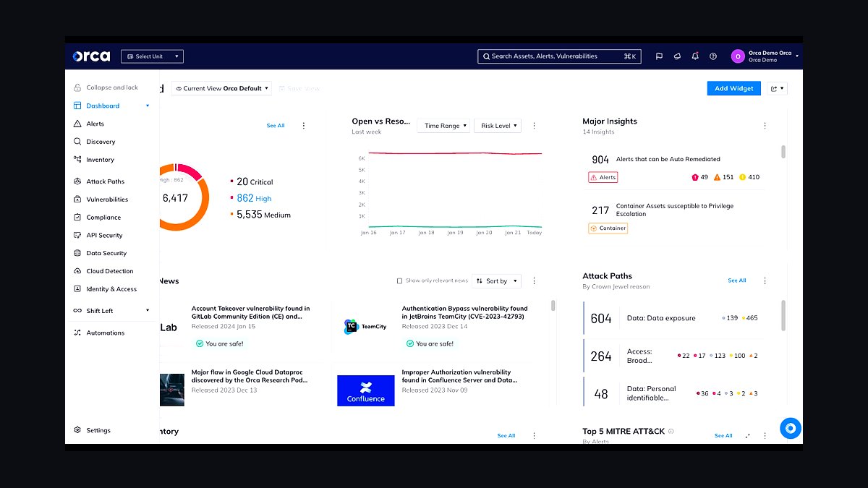Screen dimensions: 868x488
Task: Click See All in Inventory widget
Action: (x=506, y=436)
